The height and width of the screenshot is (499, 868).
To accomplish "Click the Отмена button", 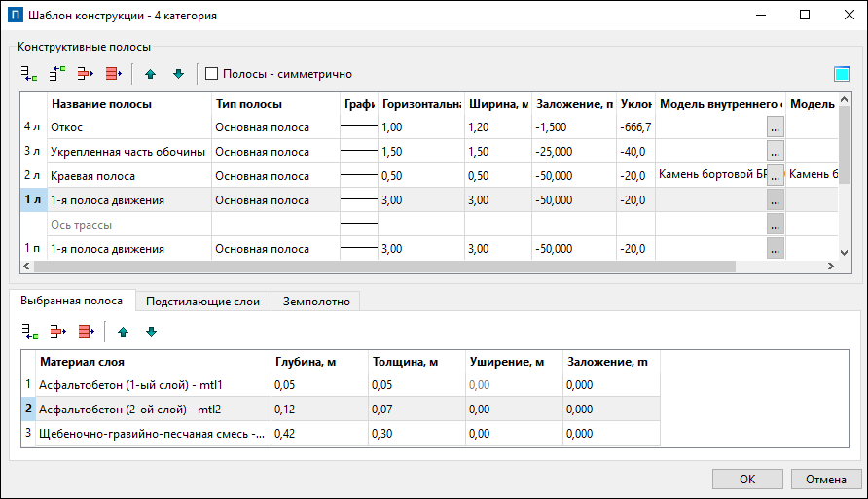I will (x=826, y=480).
